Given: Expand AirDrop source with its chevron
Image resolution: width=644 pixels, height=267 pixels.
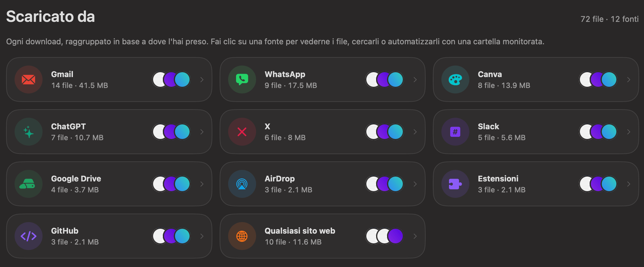Looking at the screenshot, I should point(415,184).
